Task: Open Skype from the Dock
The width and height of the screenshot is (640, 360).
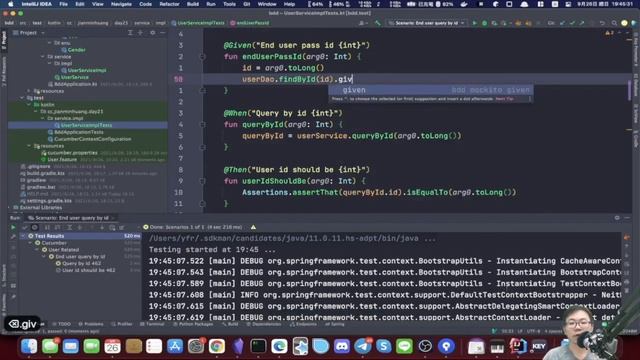Action: point(383,346)
